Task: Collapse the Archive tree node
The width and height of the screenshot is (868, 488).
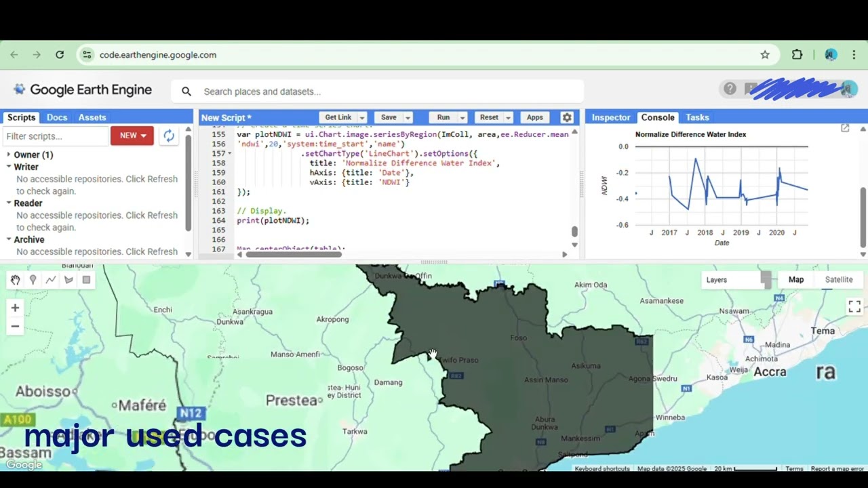Action: coord(9,239)
